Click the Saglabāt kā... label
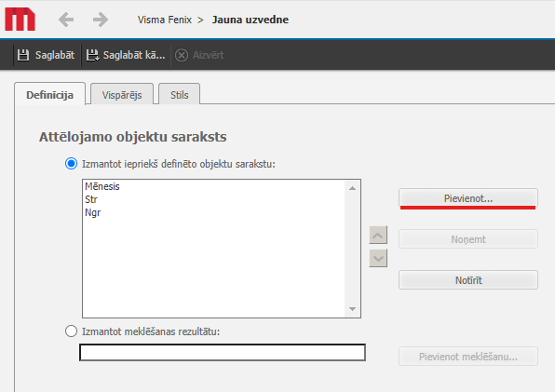The height and width of the screenshot is (392, 555). click(x=134, y=55)
